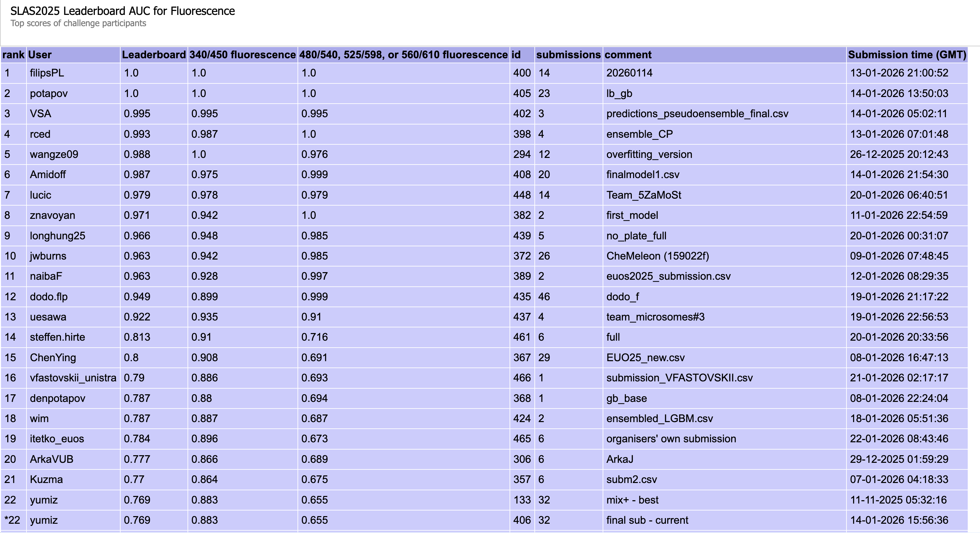Click the predictions_pseudoensemble_final.csv comment
Screen dimensions: 980x533
coord(697,114)
